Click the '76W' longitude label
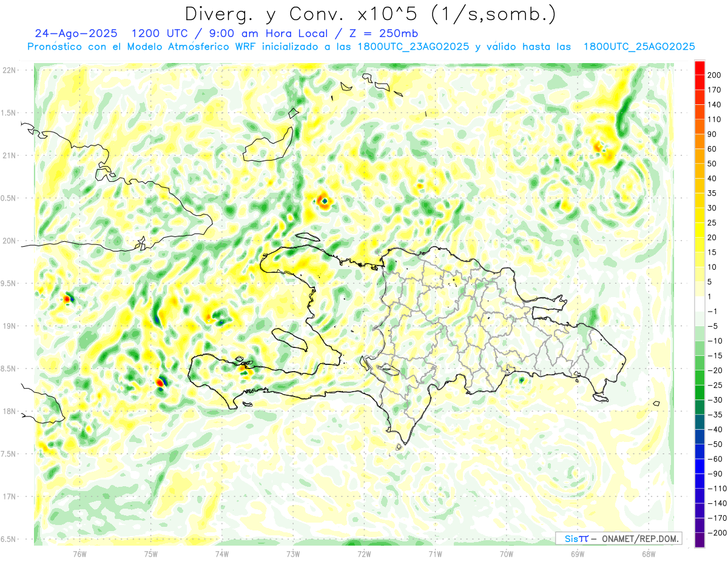728x562 pixels. 79,554
